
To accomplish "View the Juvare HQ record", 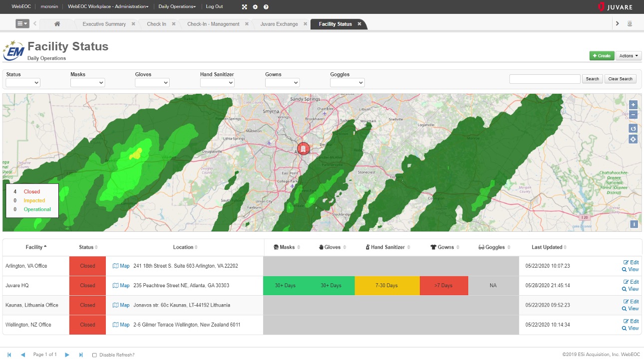I will coord(630,289).
